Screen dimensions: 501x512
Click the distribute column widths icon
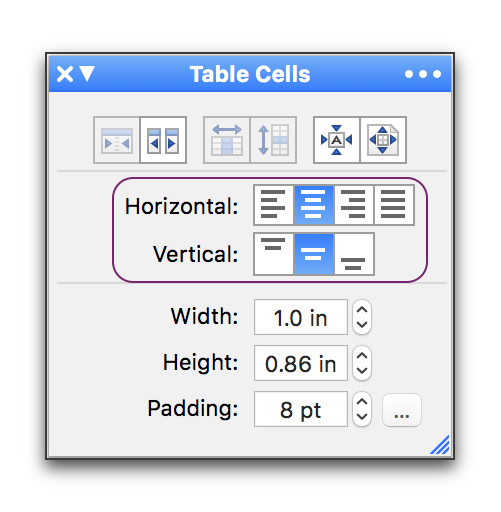[227, 140]
